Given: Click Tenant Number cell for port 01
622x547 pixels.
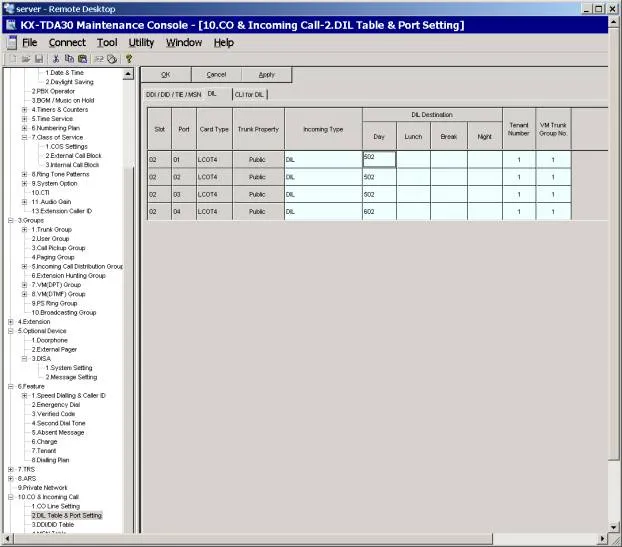Looking at the screenshot, I should coord(518,159).
